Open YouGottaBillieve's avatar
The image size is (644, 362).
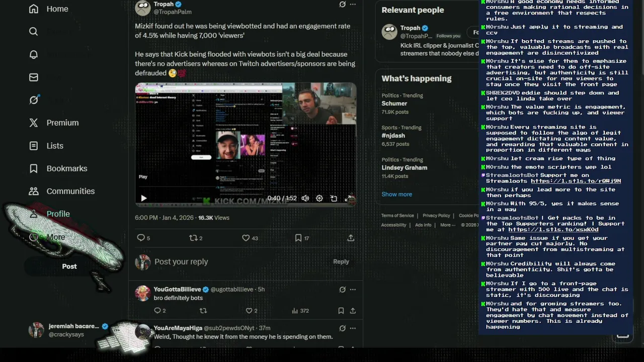(x=143, y=293)
